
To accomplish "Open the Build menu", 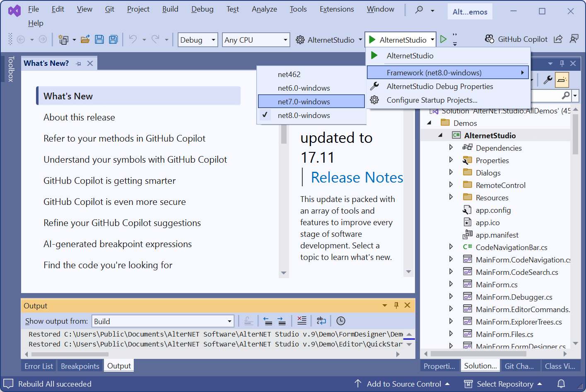I will tap(170, 9).
